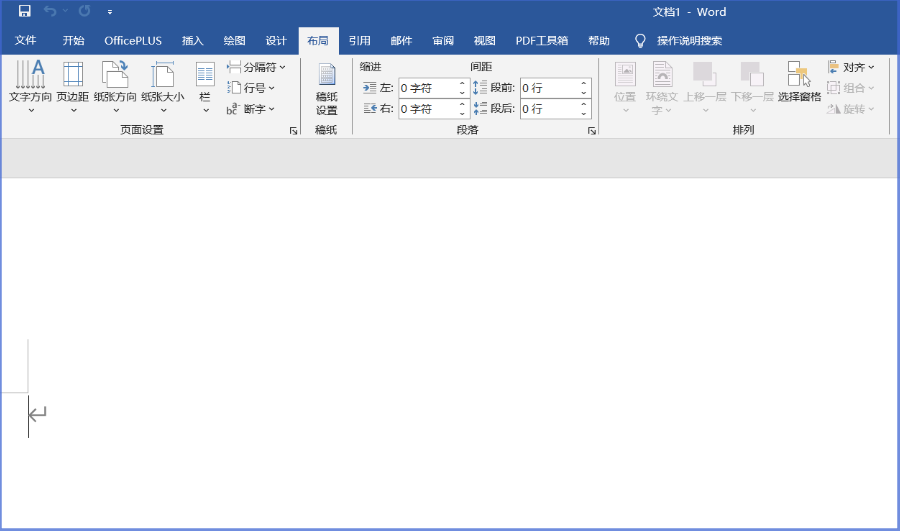
Task: Click the Save icon in quick access toolbar
Action: pos(24,11)
